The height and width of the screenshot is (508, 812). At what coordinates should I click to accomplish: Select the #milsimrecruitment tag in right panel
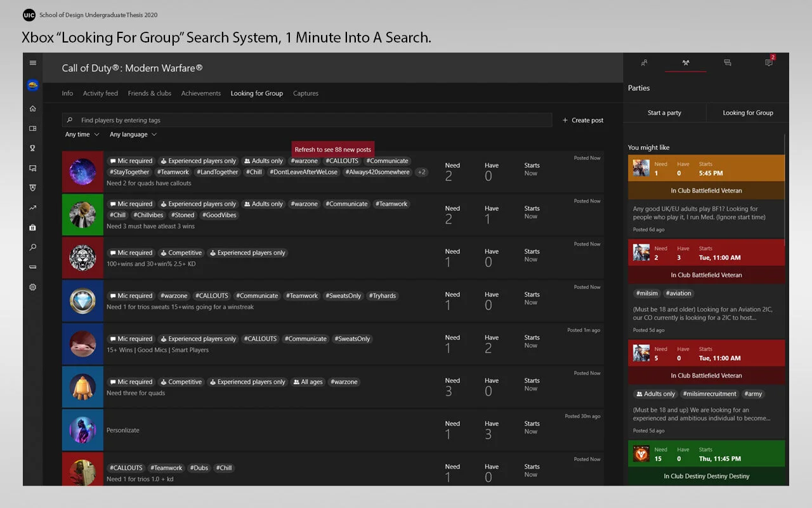pos(709,394)
